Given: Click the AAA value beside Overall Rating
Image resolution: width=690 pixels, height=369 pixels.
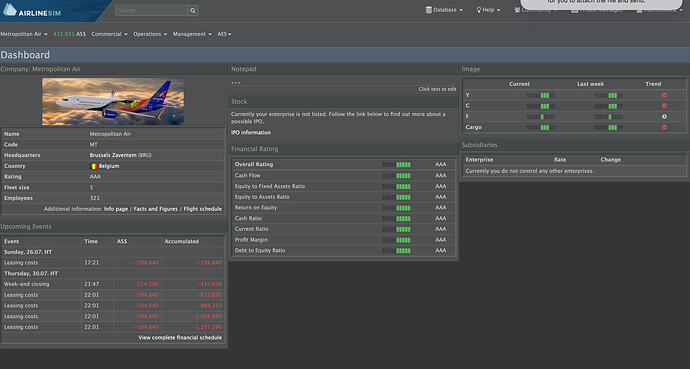Looking at the screenshot, I should (x=440, y=164).
